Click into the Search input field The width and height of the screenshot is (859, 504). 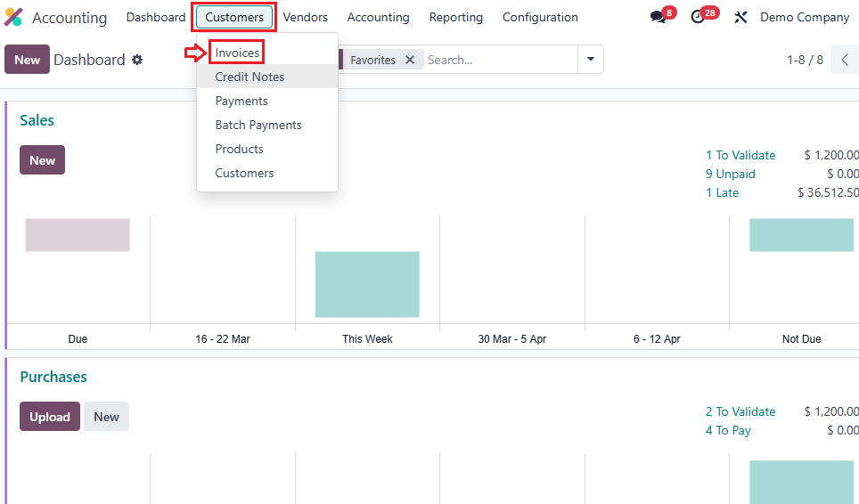(499, 60)
